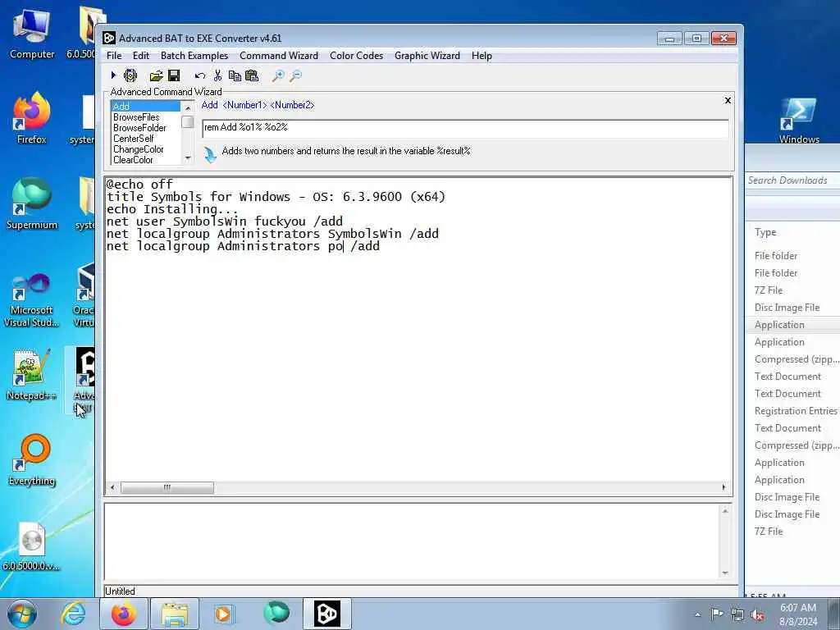Undo the last edit via toolbar arrow
Image resolution: width=840 pixels, height=630 pixels.
click(x=200, y=75)
